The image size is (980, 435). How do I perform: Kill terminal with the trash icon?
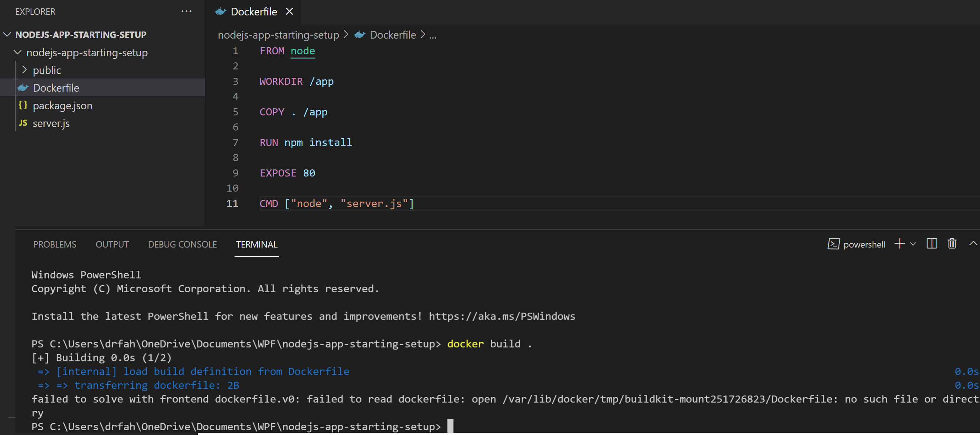[952, 244]
